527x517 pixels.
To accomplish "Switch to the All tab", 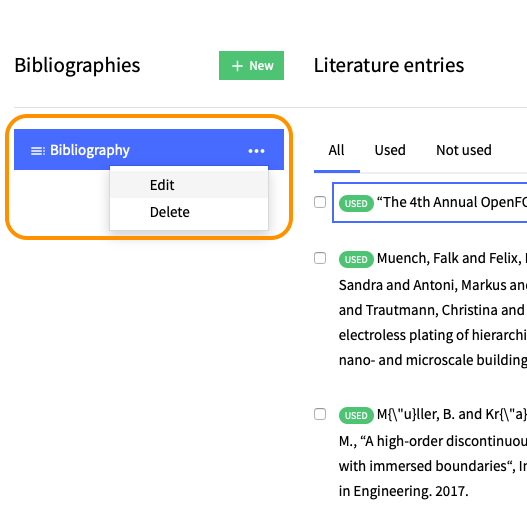I will [x=336, y=150].
